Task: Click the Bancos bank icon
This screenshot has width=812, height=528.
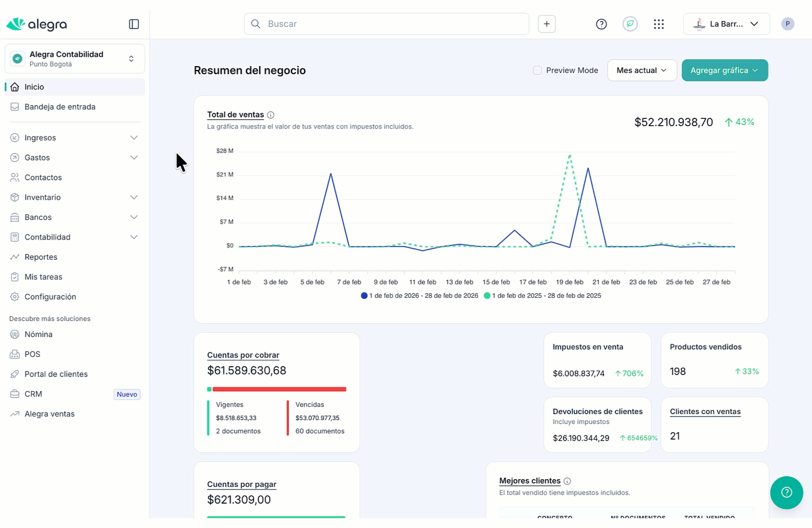Action: [x=15, y=218]
